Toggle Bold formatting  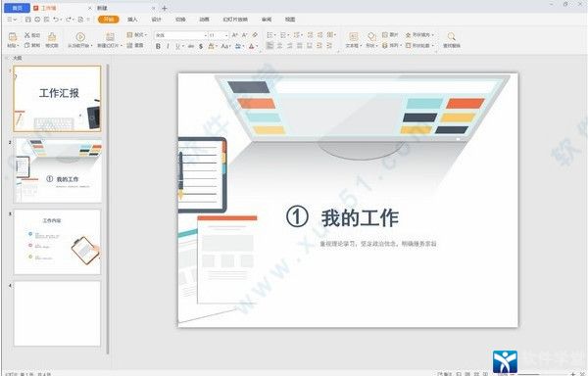coord(158,46)
